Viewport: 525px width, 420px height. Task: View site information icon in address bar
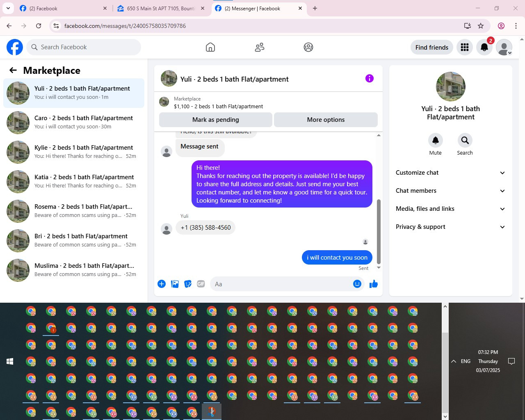[56, 26]
